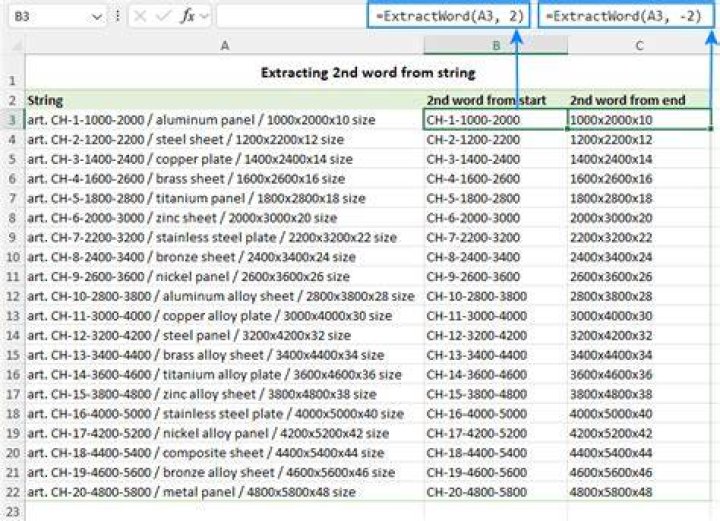Click cell '1200x2200x12'

639,140
